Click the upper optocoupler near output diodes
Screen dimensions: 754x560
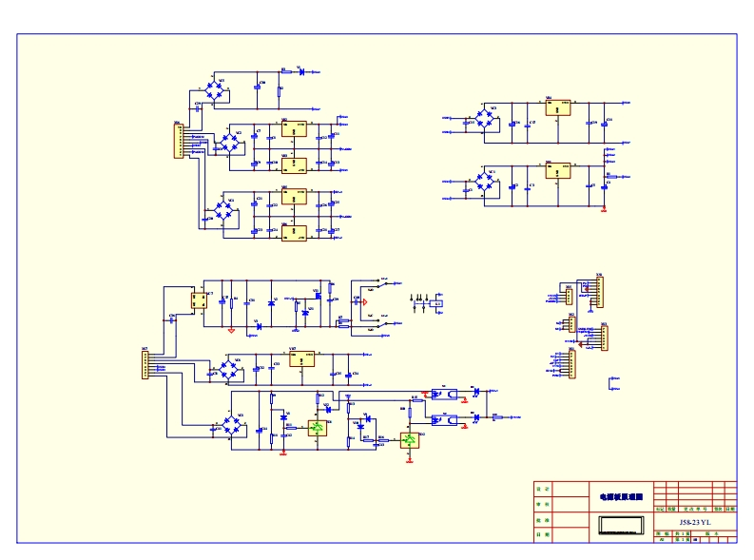coord(437,392)
